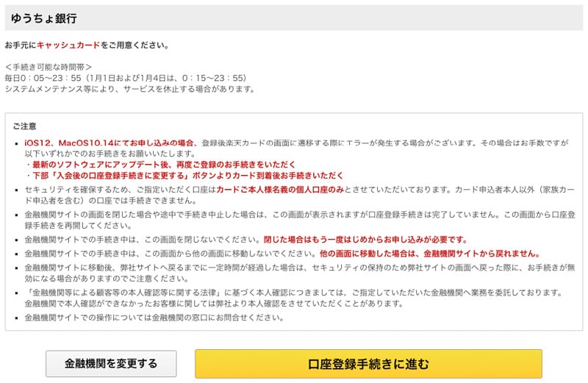
Task: Click the <手続き可能な時間帯> heading text
Action: [48, 67]
